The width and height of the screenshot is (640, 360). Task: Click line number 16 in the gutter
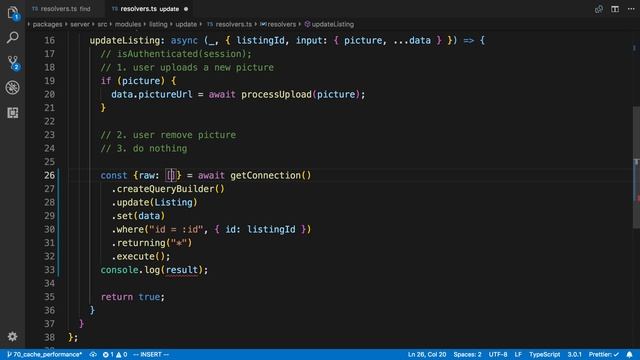49,40
